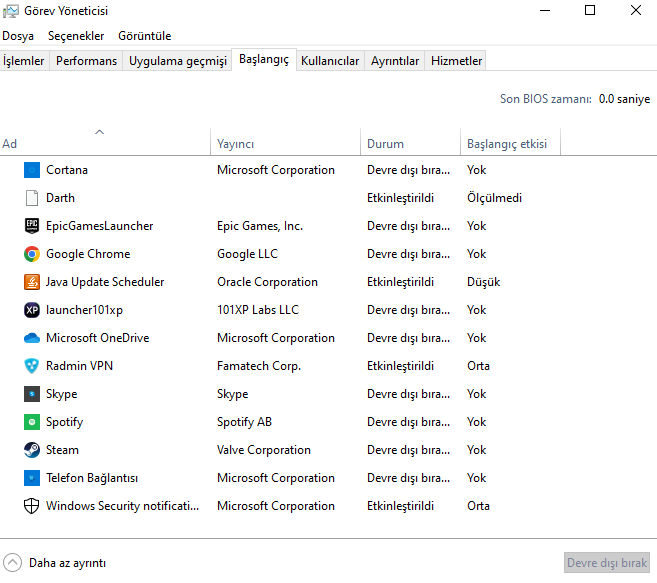Click the 101XP Labs LLC cell
Image resolution: width=657 pixels, height=583 pixels.
258,310
